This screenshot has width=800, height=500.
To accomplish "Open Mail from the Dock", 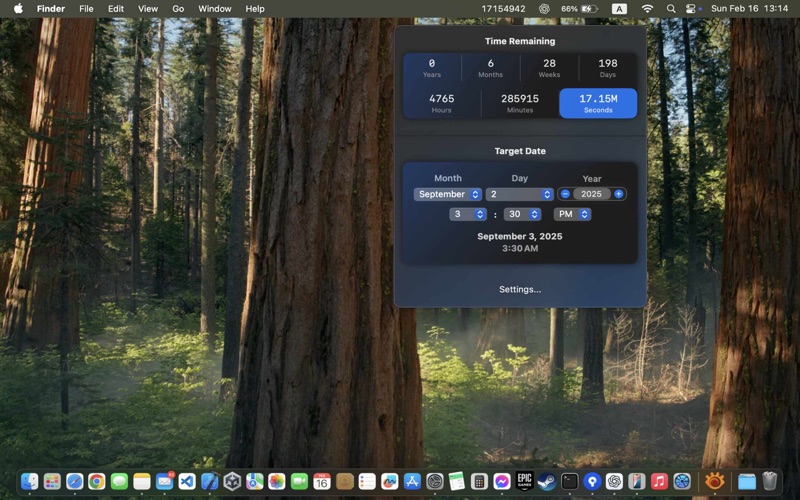I will click(x=164, y=481).
